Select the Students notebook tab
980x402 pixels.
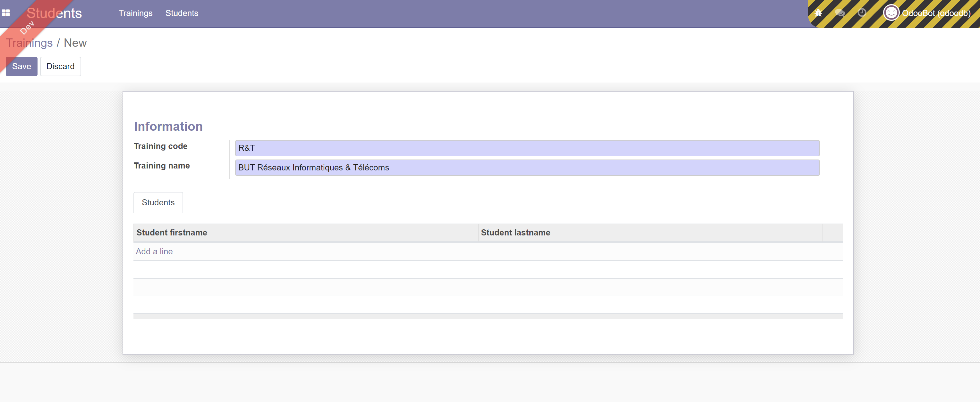point(158,202)
